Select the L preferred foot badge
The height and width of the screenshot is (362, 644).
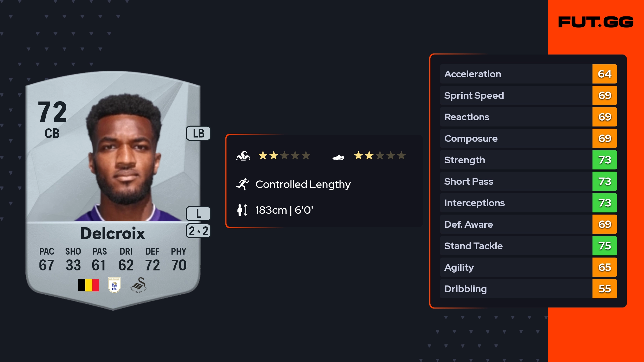tap(199, 214)
